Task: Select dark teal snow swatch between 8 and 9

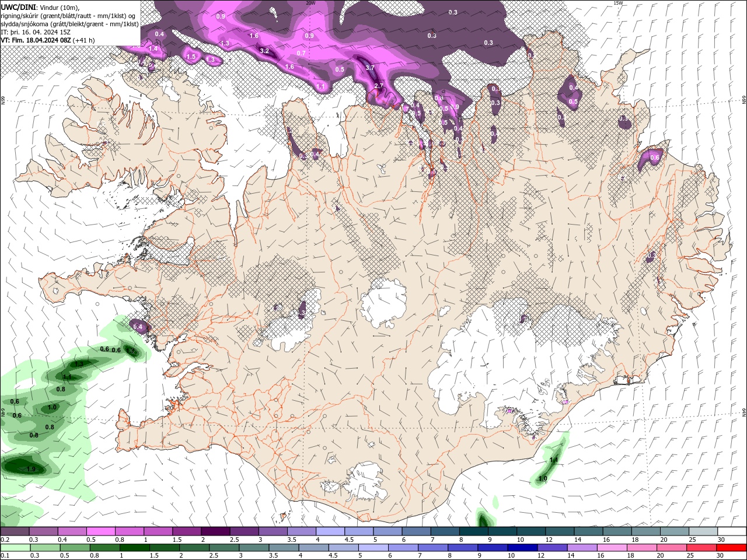Action: (474, 531)
